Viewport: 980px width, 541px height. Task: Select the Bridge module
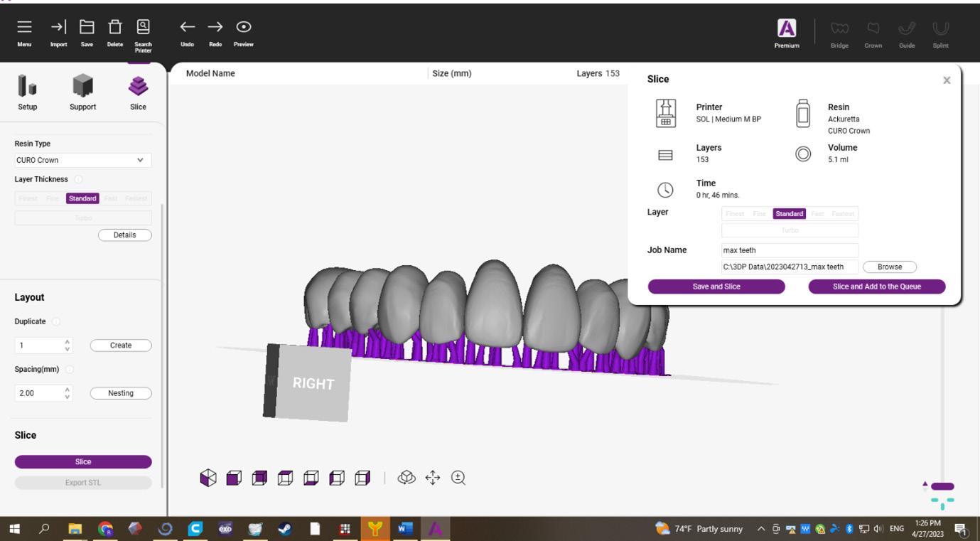tap(839, 28)
